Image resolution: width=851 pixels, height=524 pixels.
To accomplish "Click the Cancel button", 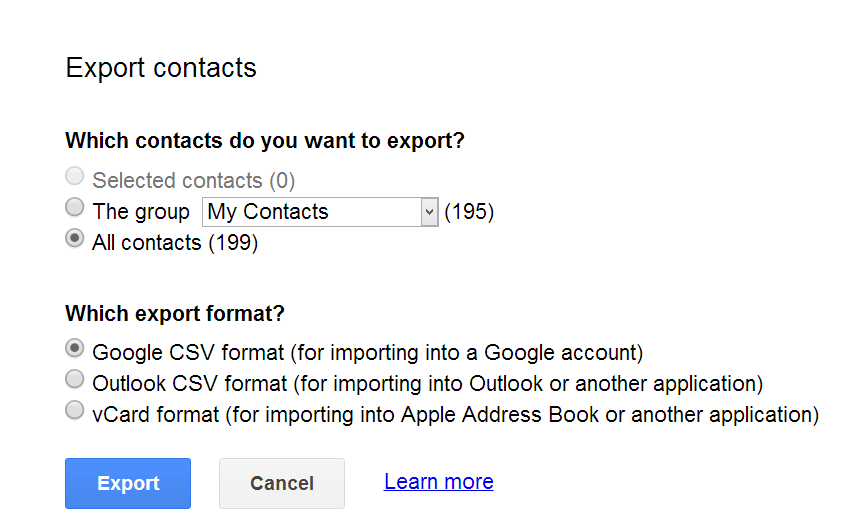I will (x=282, y=484).
